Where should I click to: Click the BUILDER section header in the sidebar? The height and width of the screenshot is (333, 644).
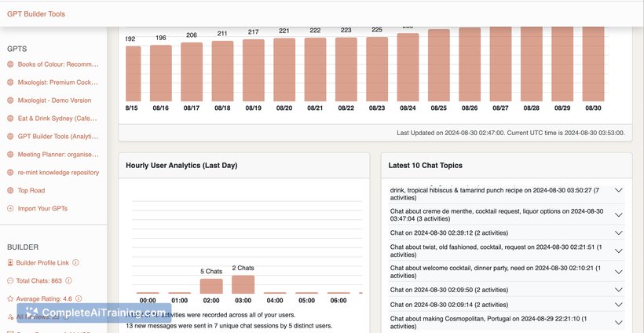[x=23, y=247]
